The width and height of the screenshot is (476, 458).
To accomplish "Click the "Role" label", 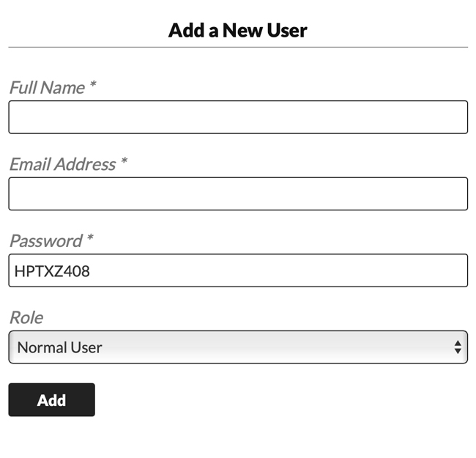I will point(26,317).
